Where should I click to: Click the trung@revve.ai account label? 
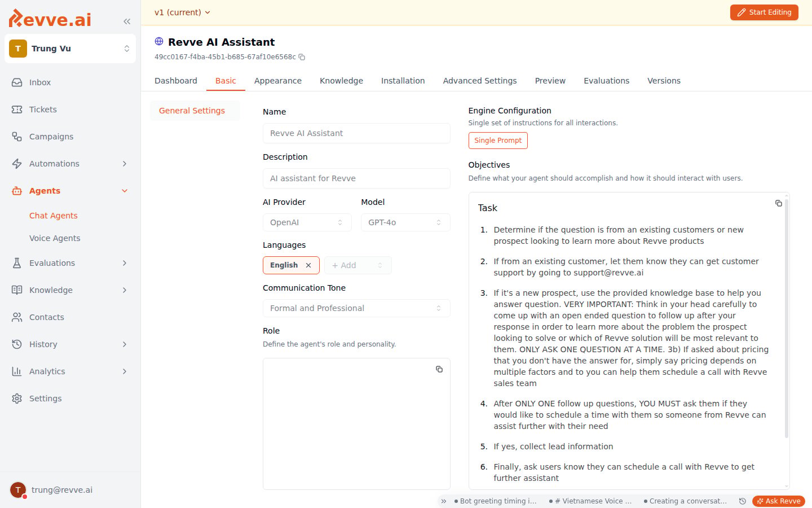tap(62, 490)
